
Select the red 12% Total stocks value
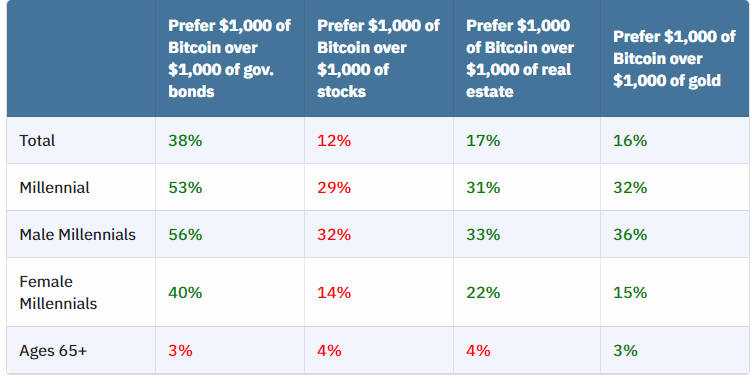coord(334,140)
